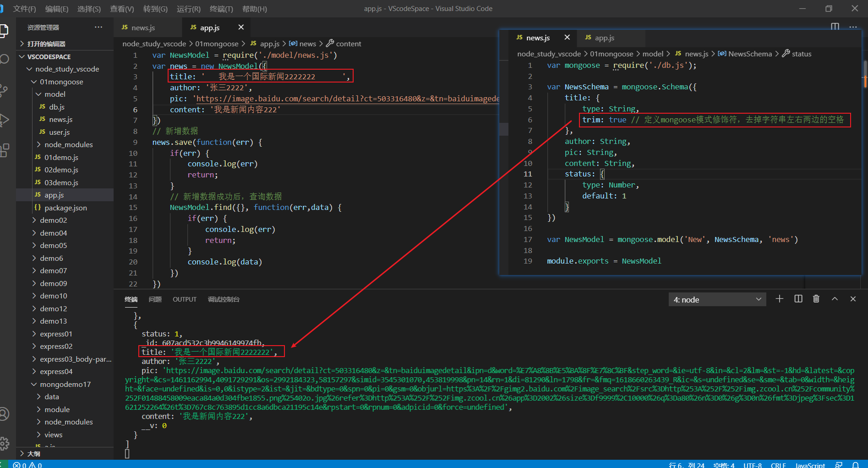Open the notifications bell in status bar
Screen dimensions: 868x468
[855, 464]
